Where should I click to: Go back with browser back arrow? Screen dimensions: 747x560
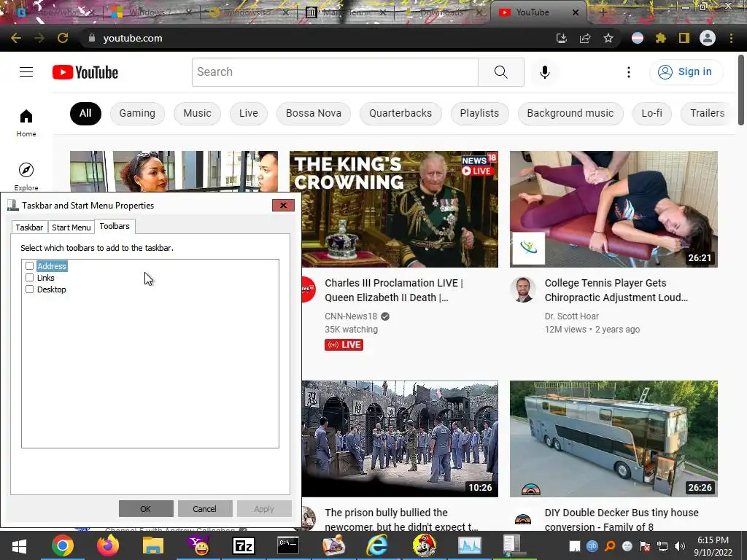click(16, 38)
